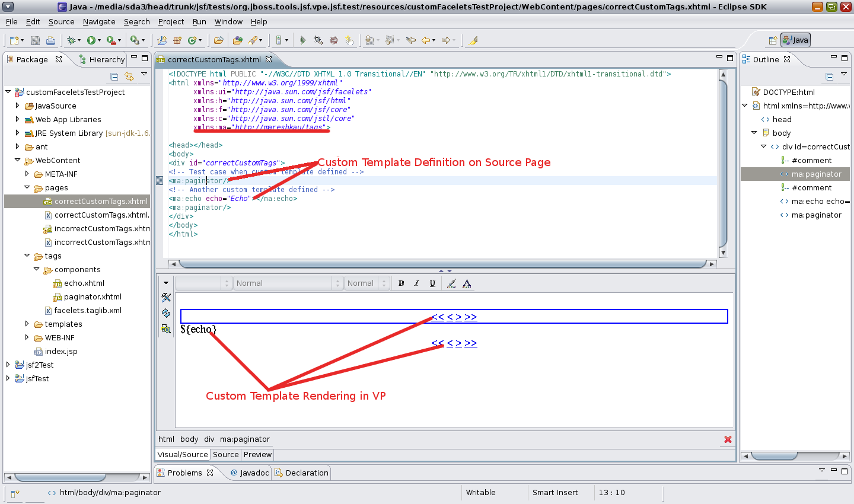Collapse the WebContent folder node
854x504 pixels.
click(17, 160)
